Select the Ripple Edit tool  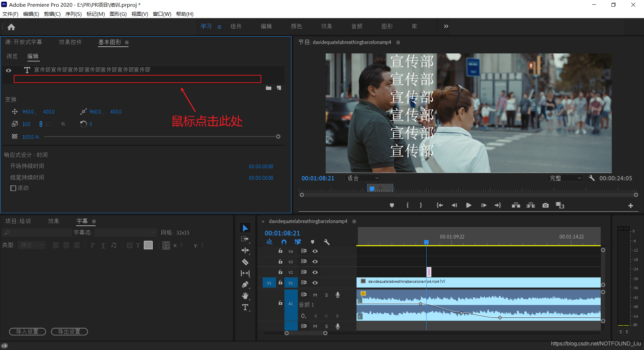[x=245, y=251]
